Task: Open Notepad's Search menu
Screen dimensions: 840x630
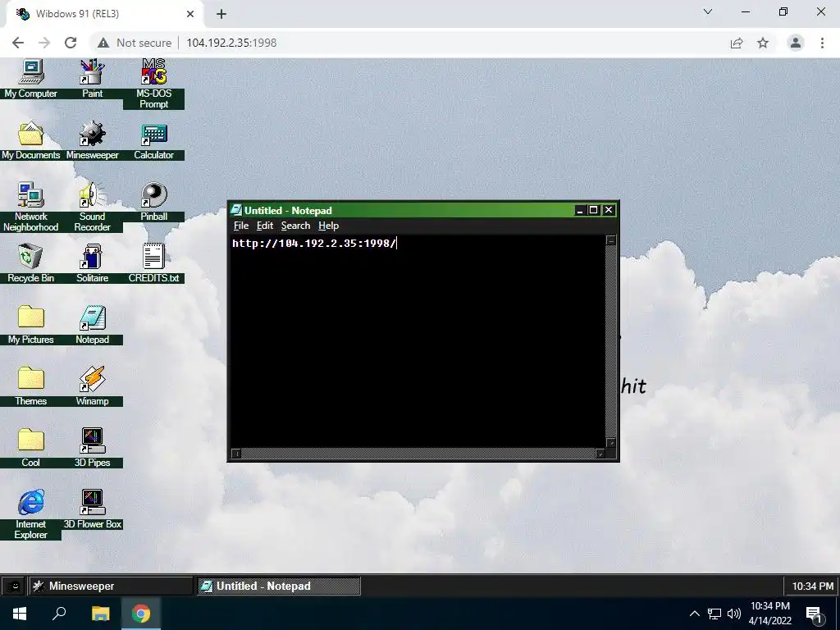Action: coord(295,226)
